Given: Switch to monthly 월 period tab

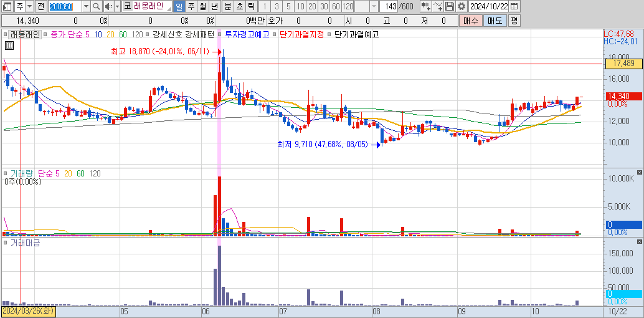Looking at the screenshot, I should pos(203,6).
